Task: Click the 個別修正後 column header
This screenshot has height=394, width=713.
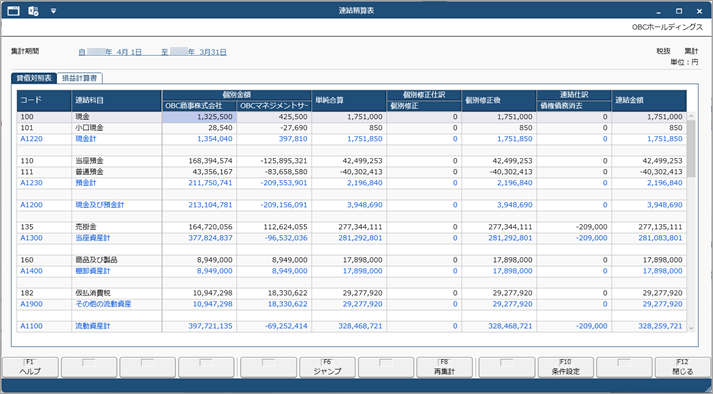Action: (499, 101)
